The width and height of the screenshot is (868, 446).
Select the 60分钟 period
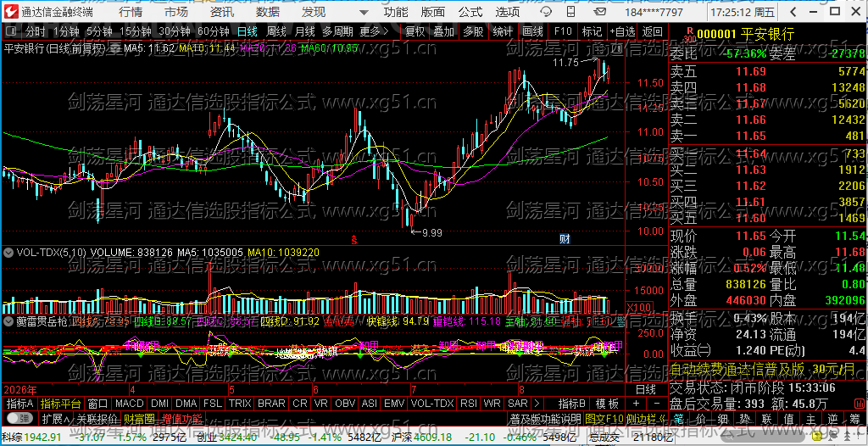click(x=213, y=31)
